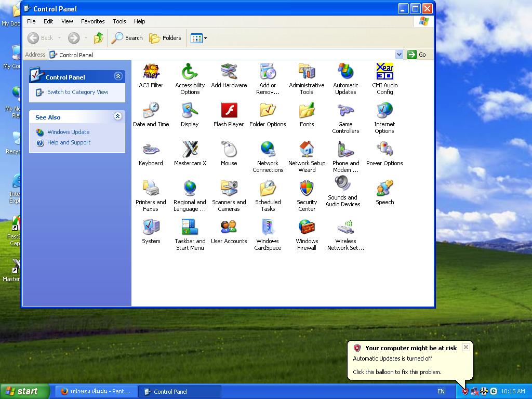Open the Game Controllers icon
This screenshot has height=399, width=532.
pos(345,111)
